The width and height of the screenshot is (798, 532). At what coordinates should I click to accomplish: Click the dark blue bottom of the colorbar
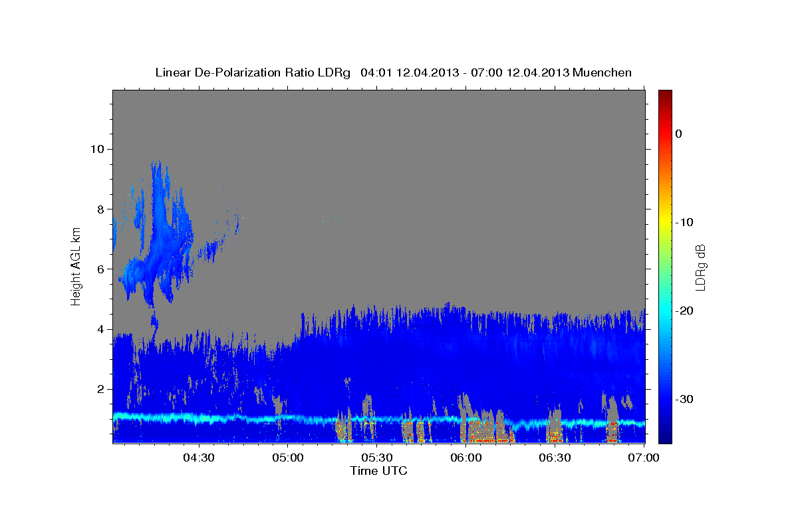point(665,436)
